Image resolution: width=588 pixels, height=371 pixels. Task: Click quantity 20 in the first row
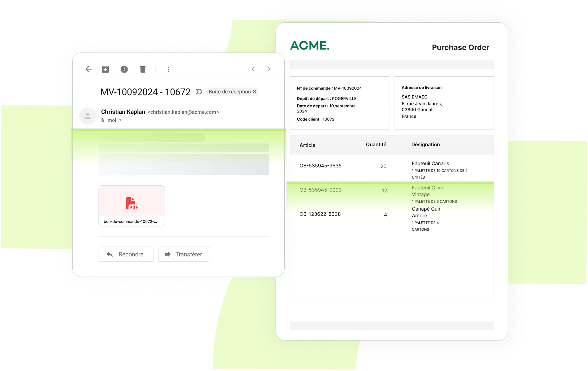pos(383,167)
